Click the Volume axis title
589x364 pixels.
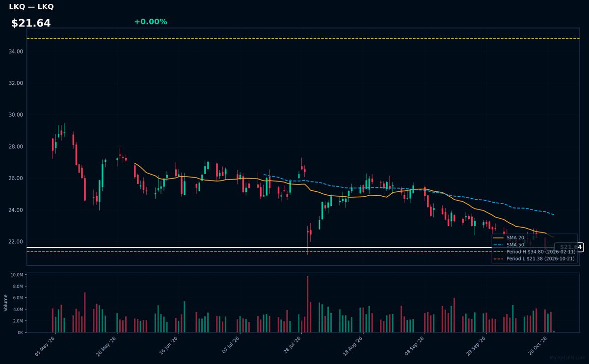coord(5,303)
